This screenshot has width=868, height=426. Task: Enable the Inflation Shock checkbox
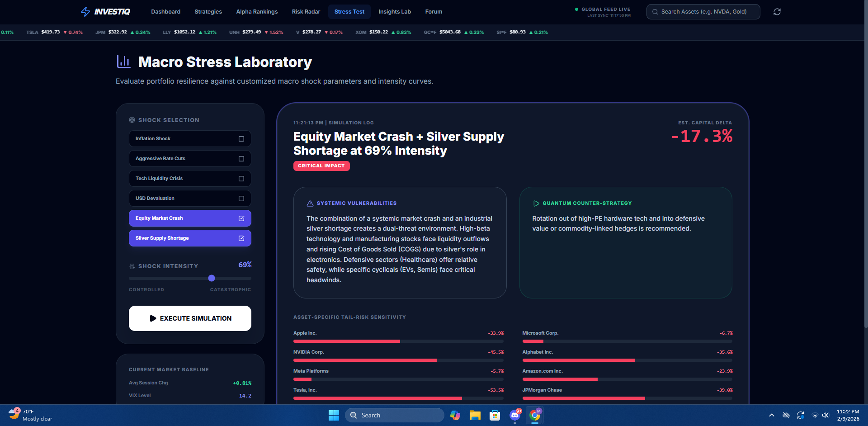[241, 139]
